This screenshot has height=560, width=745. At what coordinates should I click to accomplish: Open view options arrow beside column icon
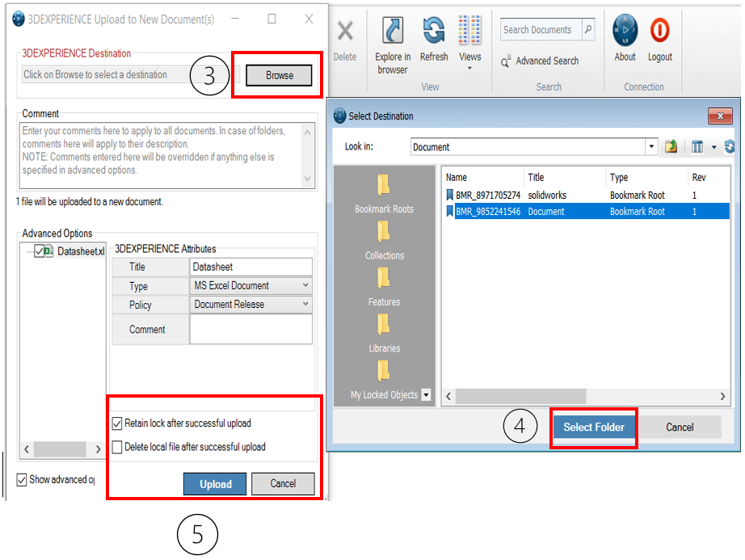713,147
